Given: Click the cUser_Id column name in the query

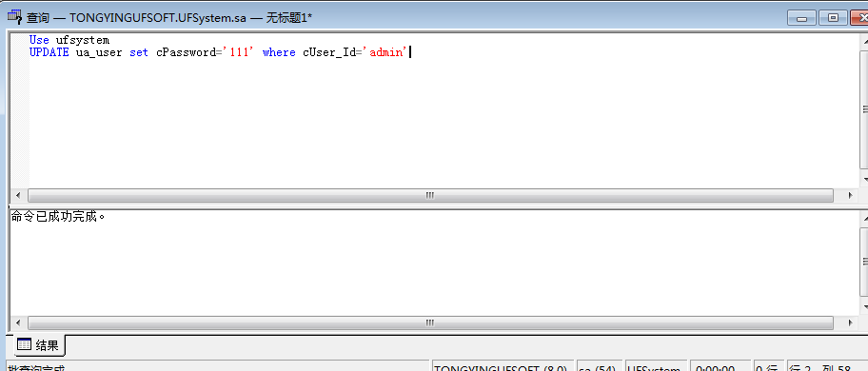Looking at the screenshot, I should [x=328, y=52].
